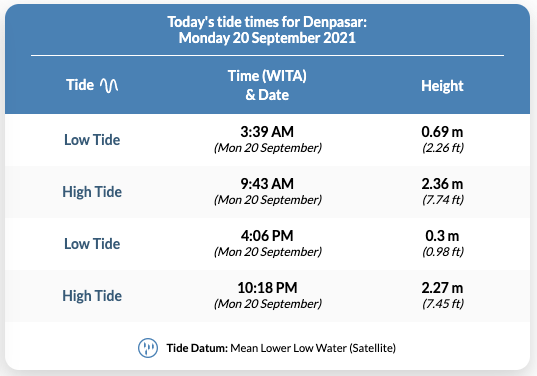Click the 10:18 PM time entry
The width and height of the screenshot is (537, 376).
(267, 288)
